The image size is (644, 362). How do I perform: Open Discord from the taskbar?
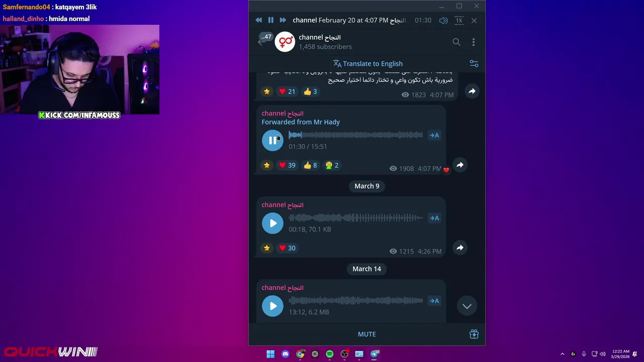pyautogui.click(x=286, y=354)
